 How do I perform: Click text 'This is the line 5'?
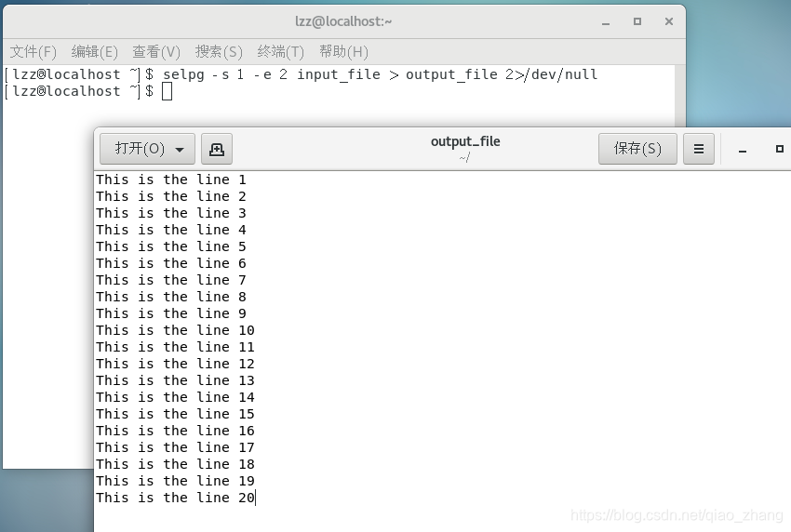171,246
